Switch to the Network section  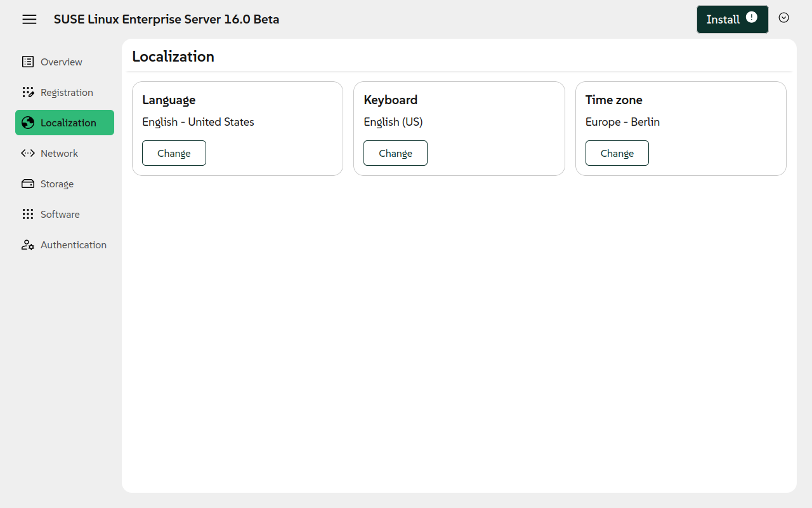59,153
